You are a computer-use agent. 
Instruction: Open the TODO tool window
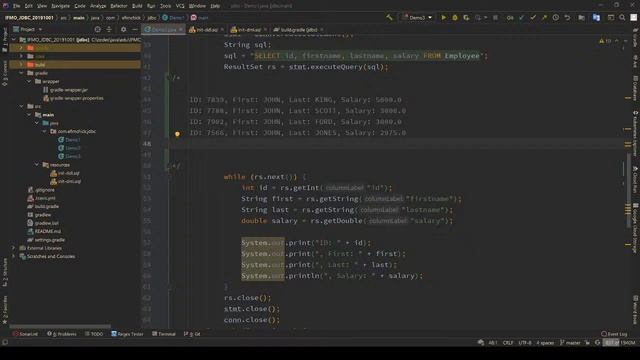(x=94, y=334)
